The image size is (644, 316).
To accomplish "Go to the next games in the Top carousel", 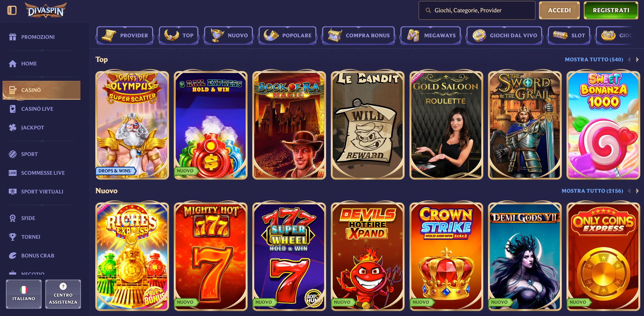I will [x=637, y=59].
